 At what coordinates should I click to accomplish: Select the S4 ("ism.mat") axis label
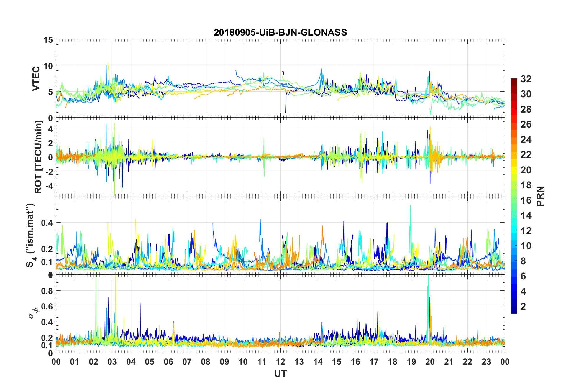tap(30, 235)
